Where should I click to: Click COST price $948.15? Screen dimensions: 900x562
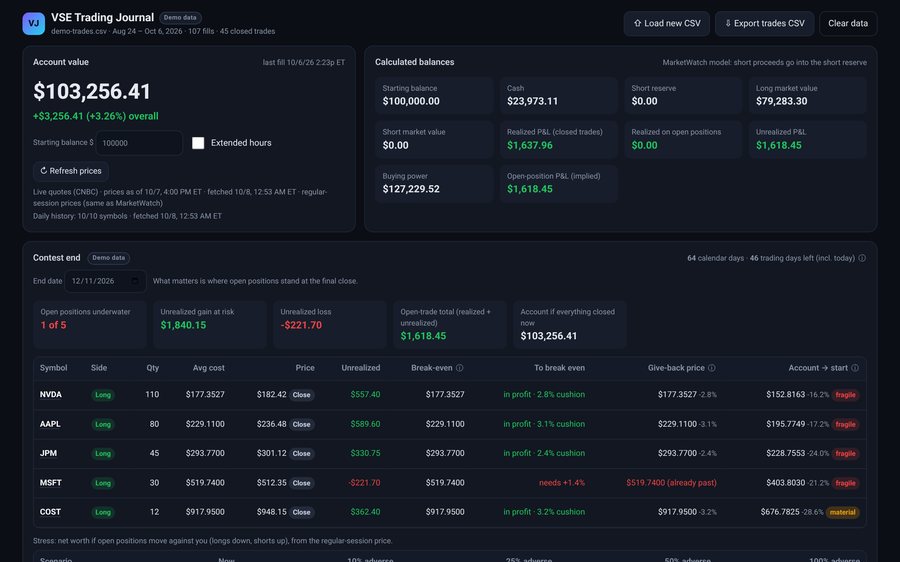(x=271, y=511)
